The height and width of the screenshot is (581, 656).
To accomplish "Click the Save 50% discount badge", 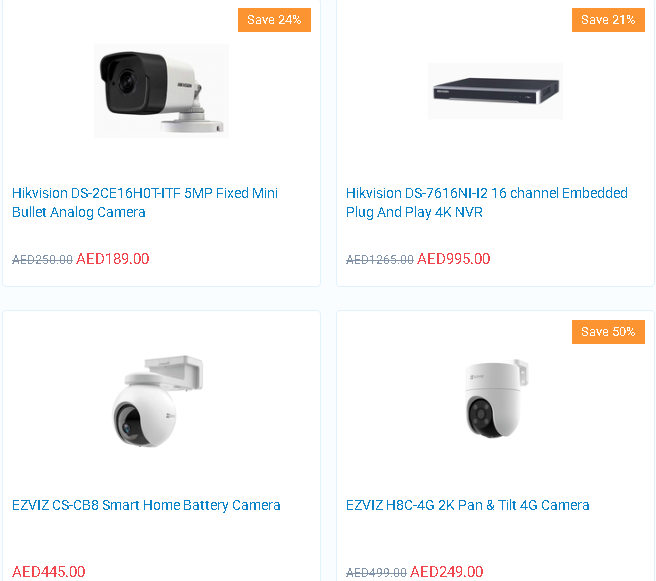I will 608,332.
